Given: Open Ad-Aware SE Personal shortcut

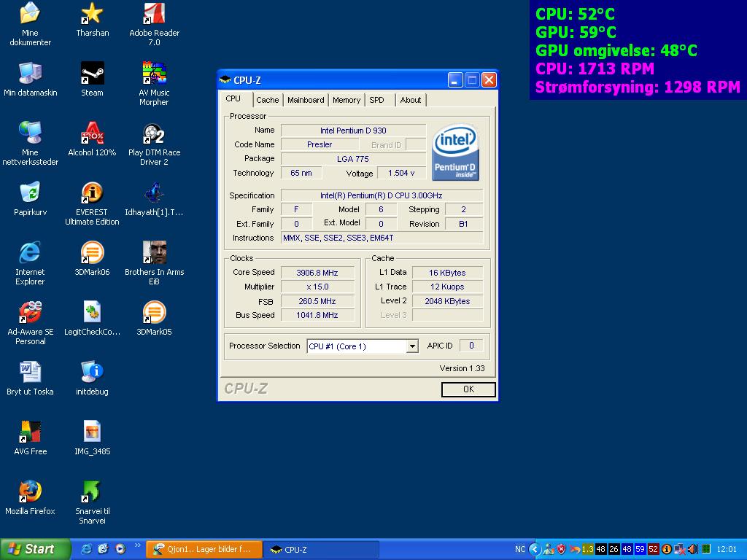Looking at the screenshot, I should (30, 312).
